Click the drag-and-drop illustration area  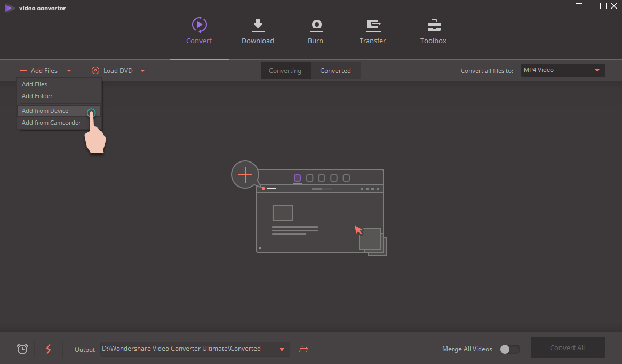[x=309, y=208]
